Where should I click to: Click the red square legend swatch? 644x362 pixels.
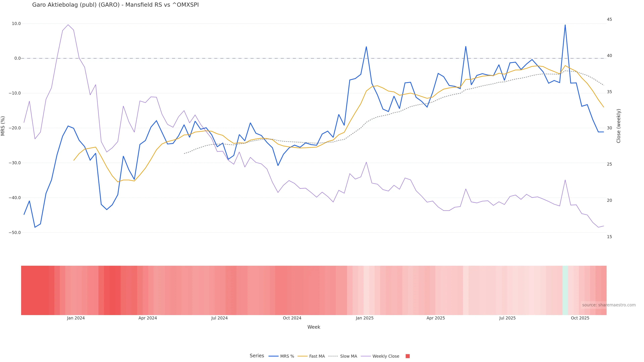pyautogui.click(x=408, y=356)
